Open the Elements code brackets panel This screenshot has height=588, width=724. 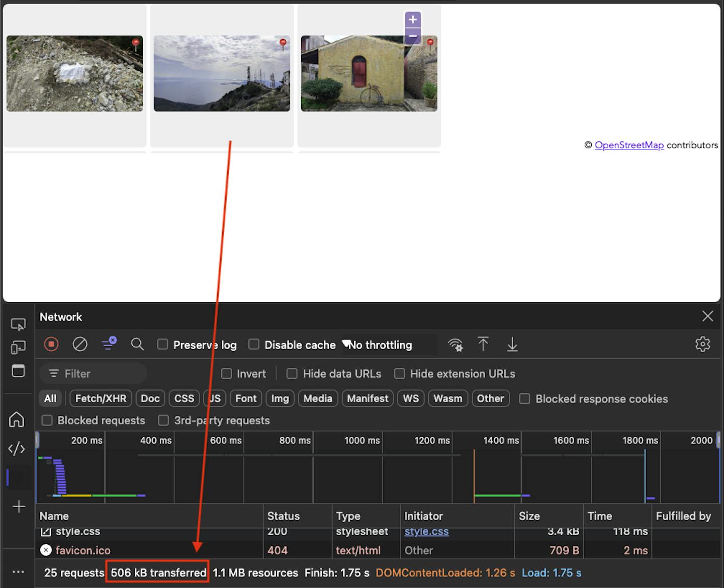pos(17,448)
